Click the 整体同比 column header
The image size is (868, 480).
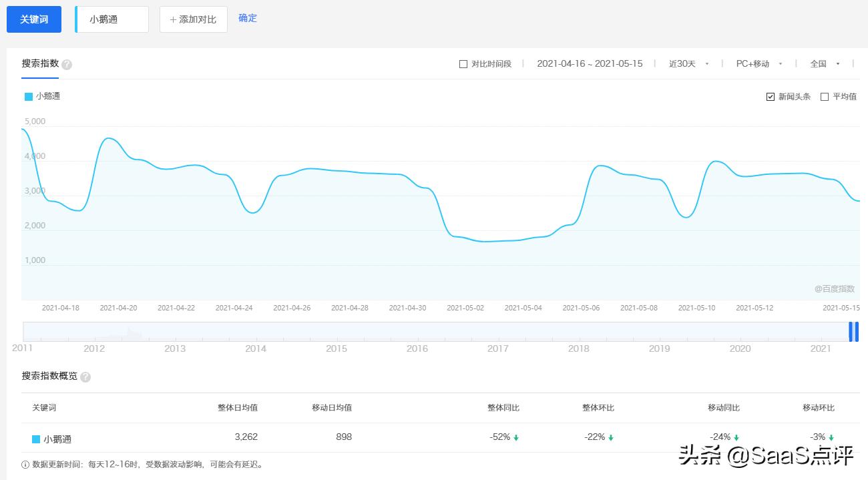click(x=503, y=408)
